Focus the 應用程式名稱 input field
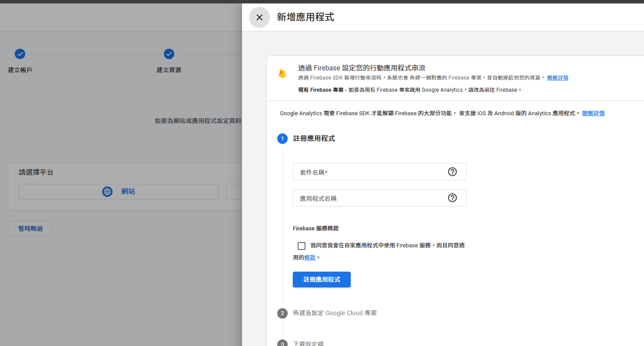Viewport: 644px width, 346px height. (x=379, y=198)
